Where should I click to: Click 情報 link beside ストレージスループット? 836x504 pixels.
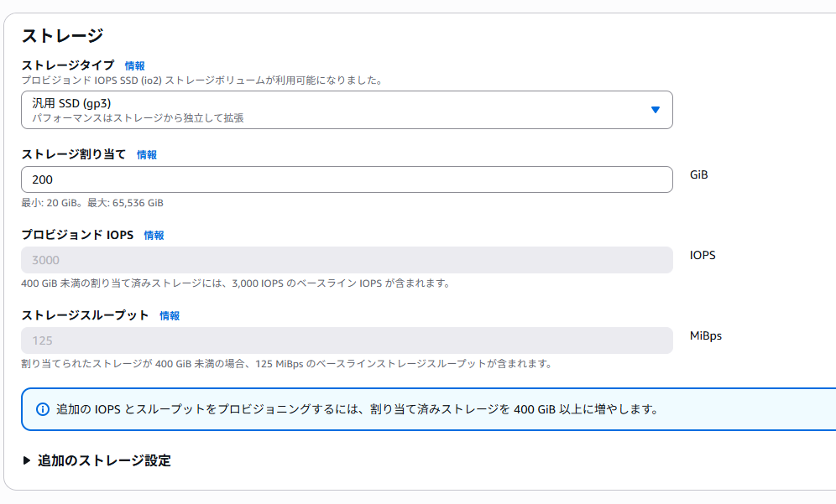click(x=170, y=315)
